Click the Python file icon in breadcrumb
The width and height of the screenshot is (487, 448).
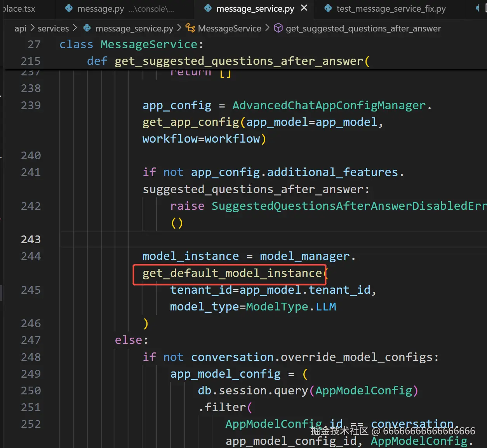(x=87, y=28)
